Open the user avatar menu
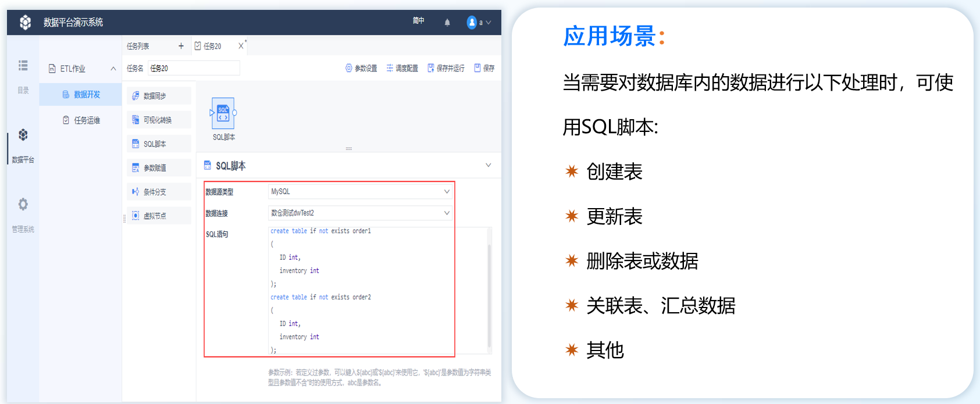The height and width of the screenshot is (404, 980). [x=479, y=22]
